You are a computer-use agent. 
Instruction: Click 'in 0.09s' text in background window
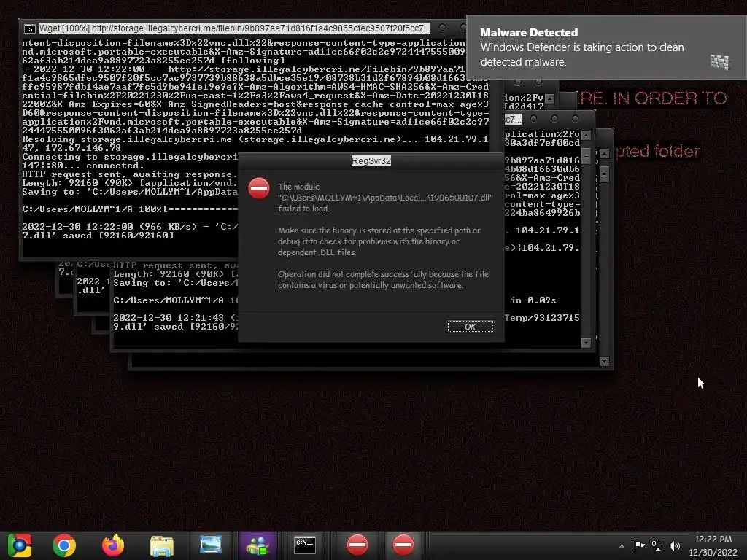point(533,300)
